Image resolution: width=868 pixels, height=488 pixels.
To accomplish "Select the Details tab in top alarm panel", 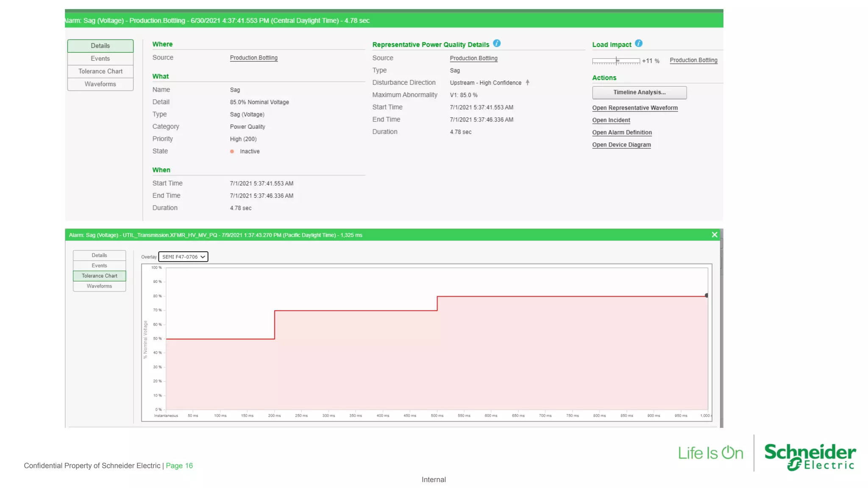I will (x=100, y=46).
